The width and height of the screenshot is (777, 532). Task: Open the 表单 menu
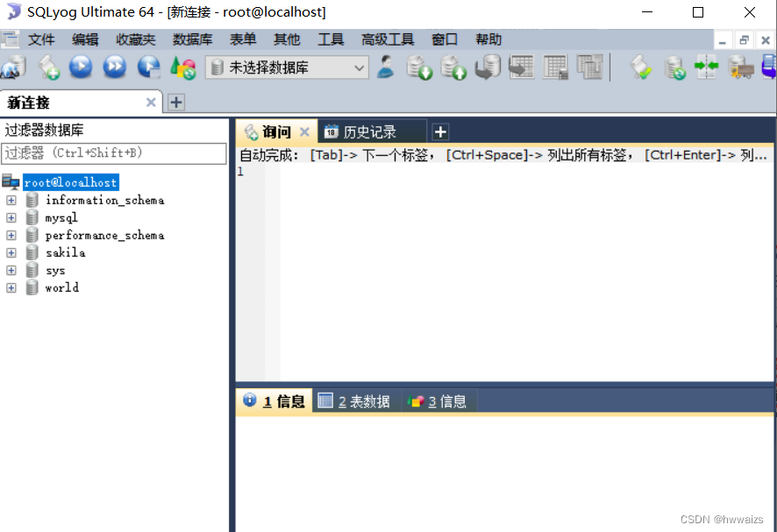click(x=243, y=39)
